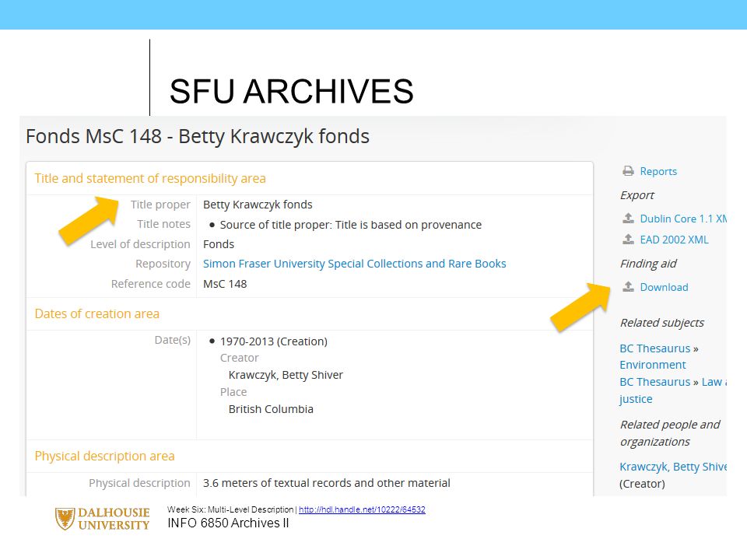Click the 'Title notes' field label
This screenshot has height=560, width=747.
164,224
